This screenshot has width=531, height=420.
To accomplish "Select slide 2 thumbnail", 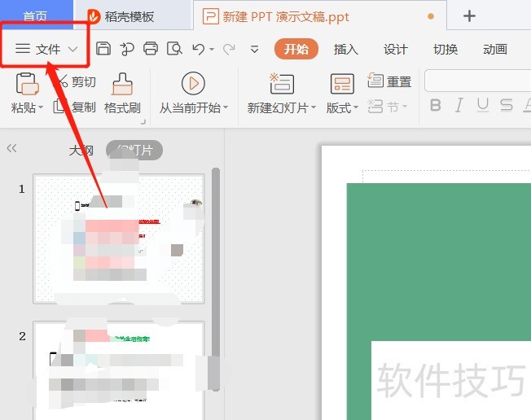I will tap(119, 370).
